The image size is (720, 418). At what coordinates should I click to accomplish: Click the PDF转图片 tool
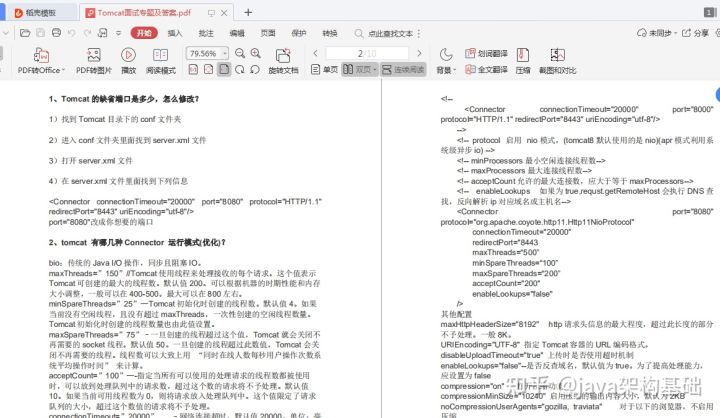94,61
